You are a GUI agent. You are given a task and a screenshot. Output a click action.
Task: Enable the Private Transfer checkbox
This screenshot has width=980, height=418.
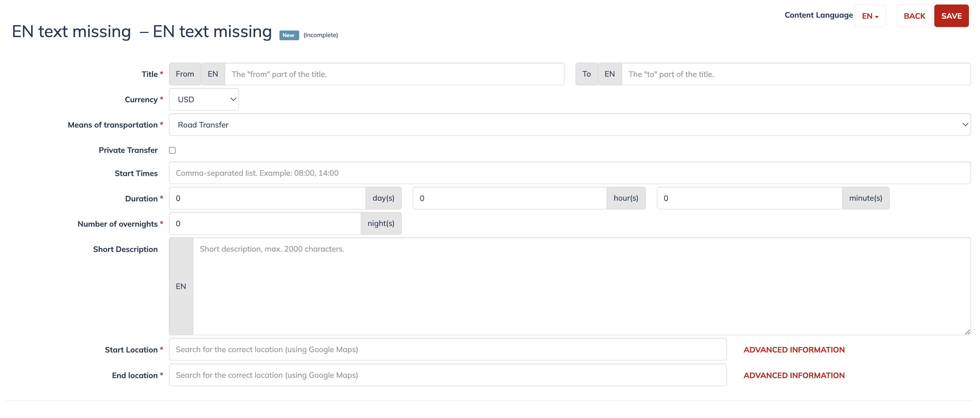click(172, 150)
